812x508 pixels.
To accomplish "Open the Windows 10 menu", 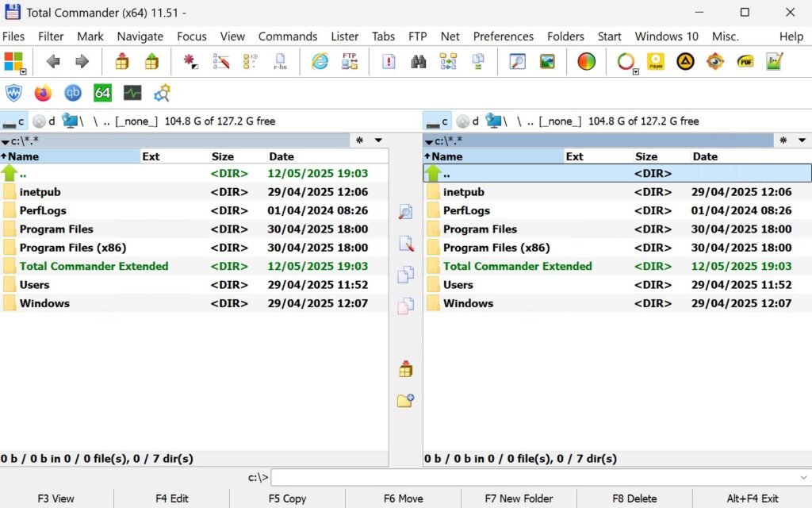I will coord(666,37).
